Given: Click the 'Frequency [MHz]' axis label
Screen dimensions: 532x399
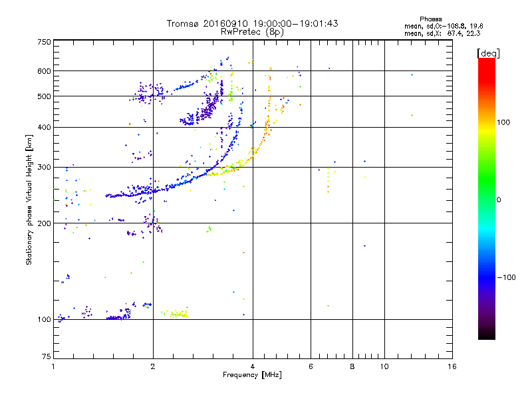Looking at the screenshot, I should coord(252,375).
